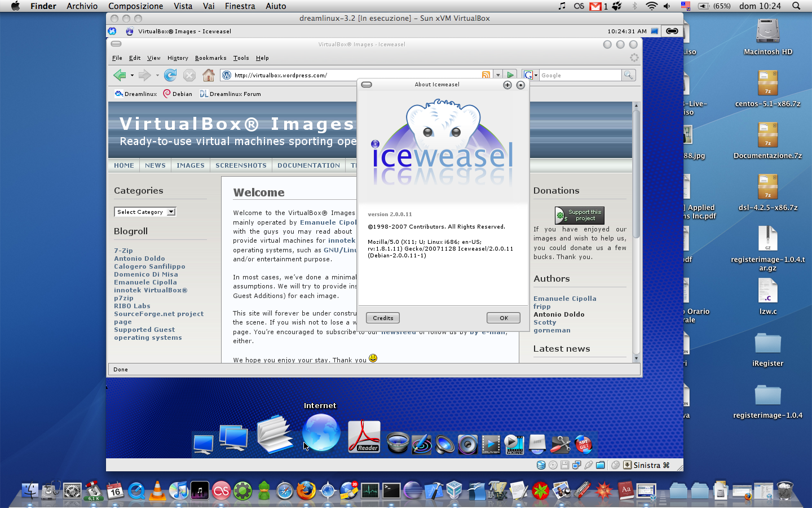
Task: Open Adobe Reader from the Dreamlinux dock
Action: [364, 437]
